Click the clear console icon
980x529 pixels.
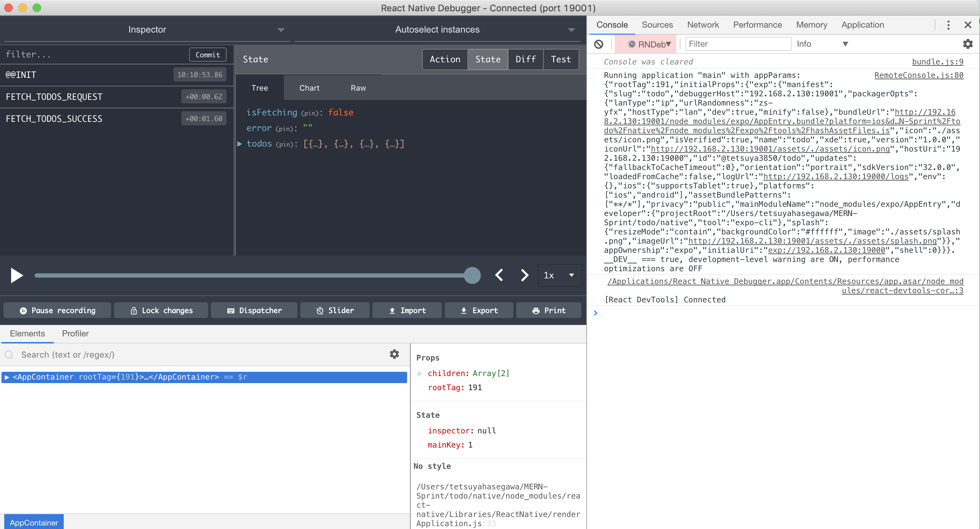pos(600,44)
